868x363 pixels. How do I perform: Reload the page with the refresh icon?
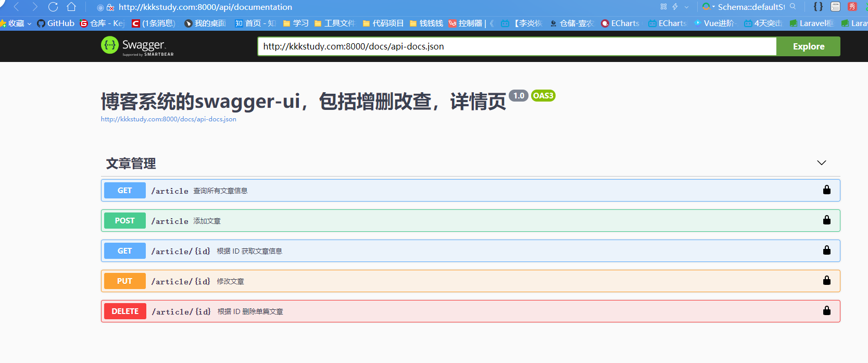coord(53,7)
